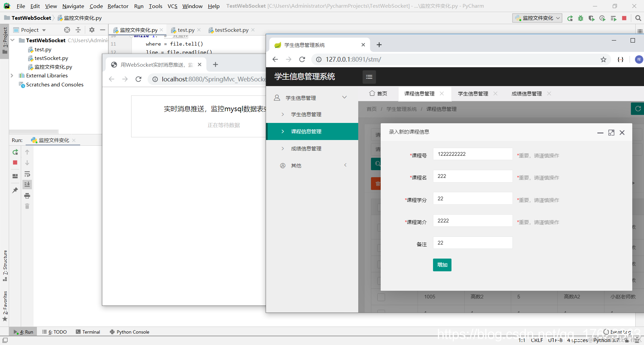This screenshot has width=644, height=345.
Task: Debug the 监控文件变化 configuration
Action: tap(581, 18)
